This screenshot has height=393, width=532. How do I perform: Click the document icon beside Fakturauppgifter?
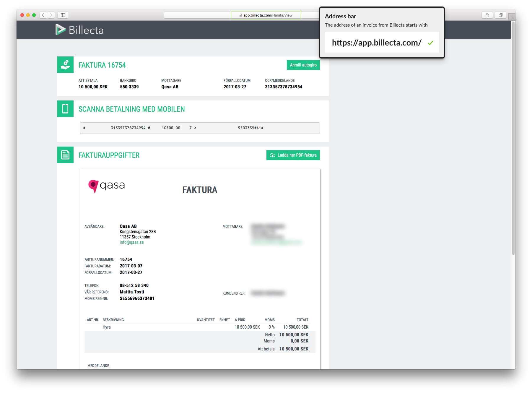[65, 155]
